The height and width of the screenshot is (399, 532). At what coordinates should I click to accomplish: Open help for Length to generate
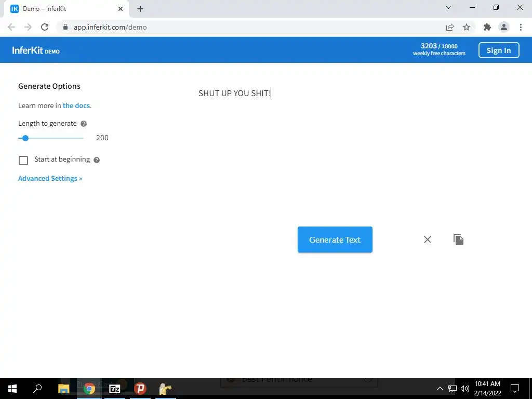pyautogui.click(x=84, y=124)
